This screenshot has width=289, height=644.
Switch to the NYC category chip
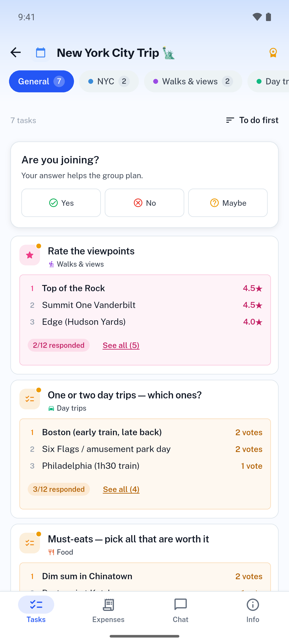109,82
